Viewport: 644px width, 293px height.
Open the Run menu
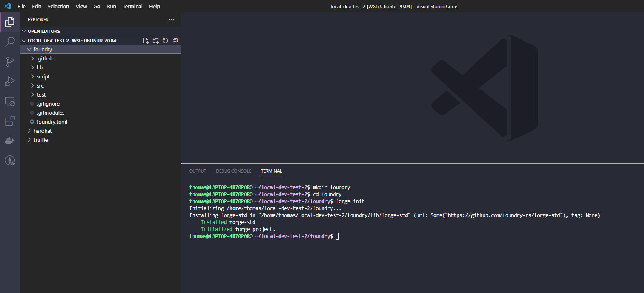[x=111, y=6]
